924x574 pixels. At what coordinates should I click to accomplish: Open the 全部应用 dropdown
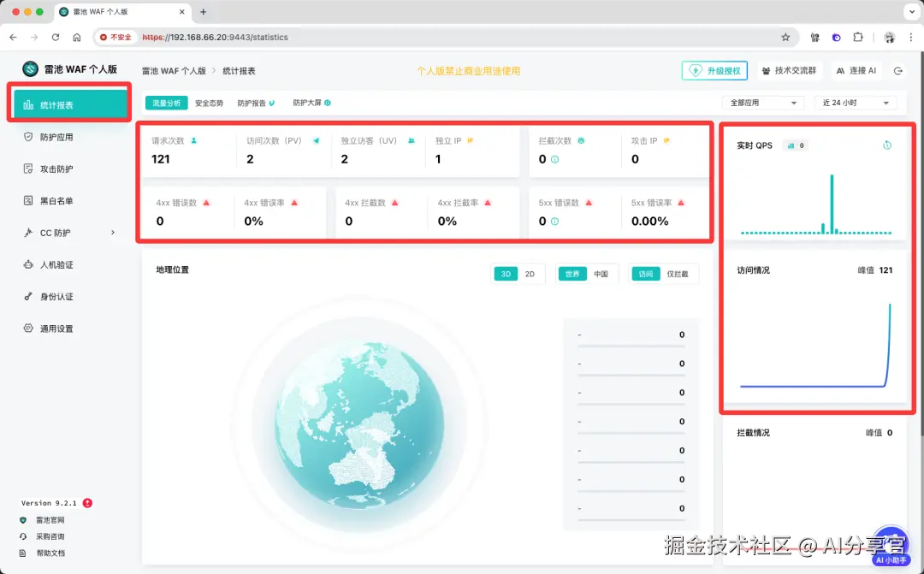pyautogui.click(x=763, y=103)
